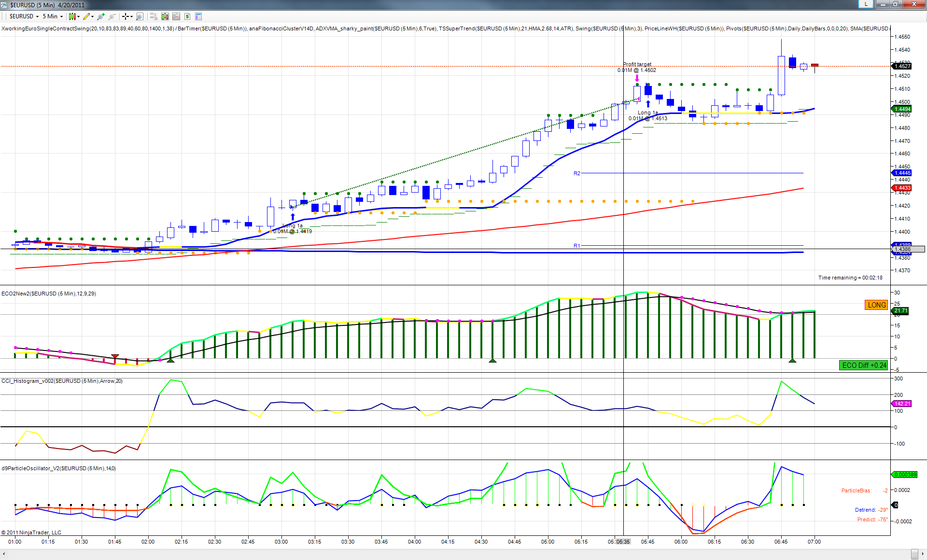This screenshot has height=560, width=927.
Task: Click the green 21.71 ECO value marker
Action: click(x=900, y=311)
